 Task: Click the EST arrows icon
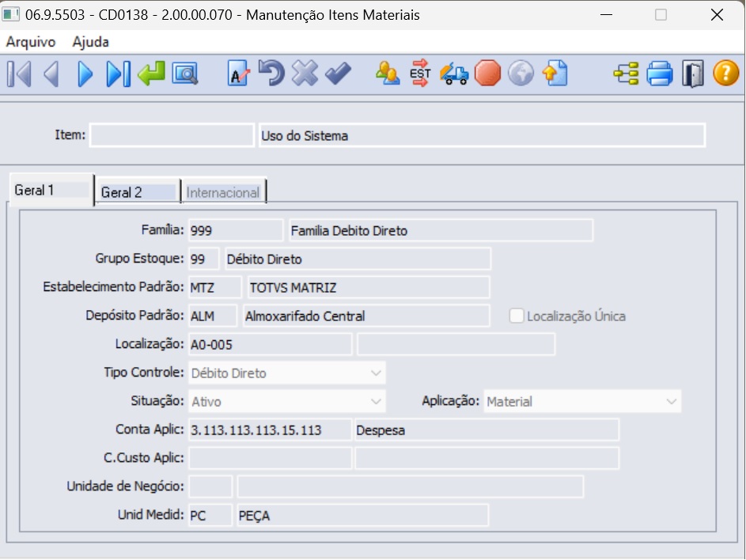[x=420, y=74]
